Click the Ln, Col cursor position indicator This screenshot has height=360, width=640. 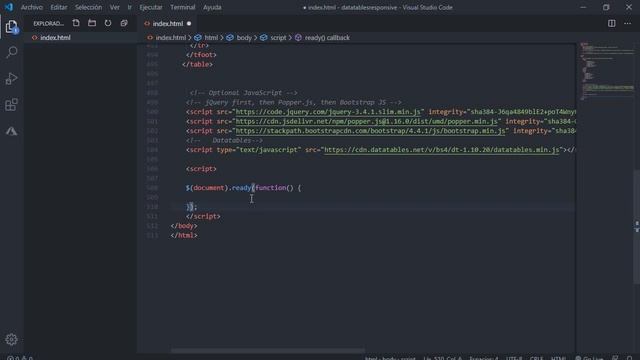(x=442, y=358)
